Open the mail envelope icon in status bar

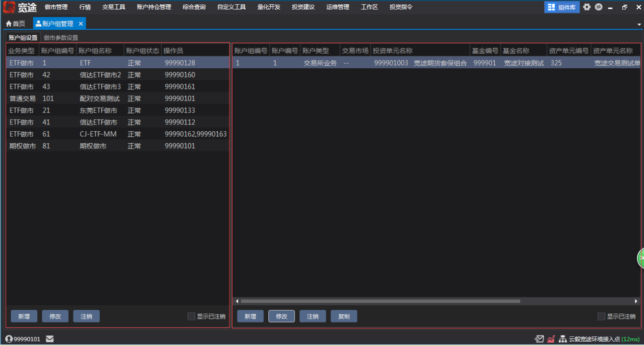click(50, 339)
